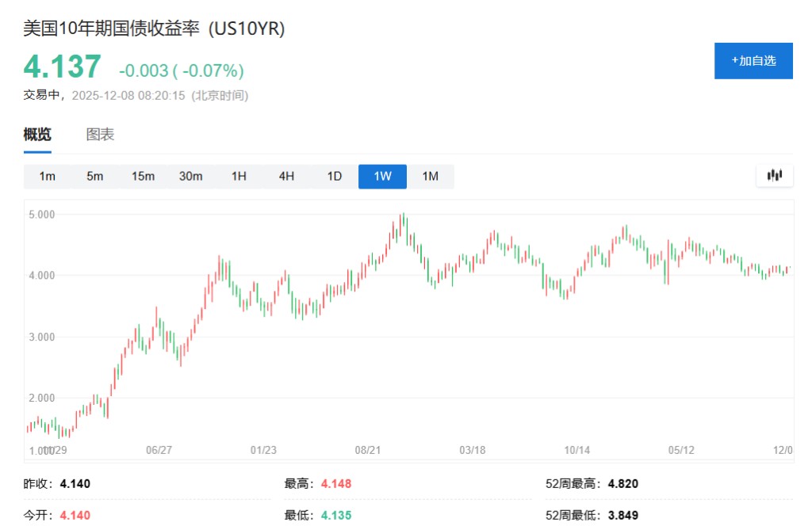
Task: Click the active 1W weekly button
Action: point(382,177)
